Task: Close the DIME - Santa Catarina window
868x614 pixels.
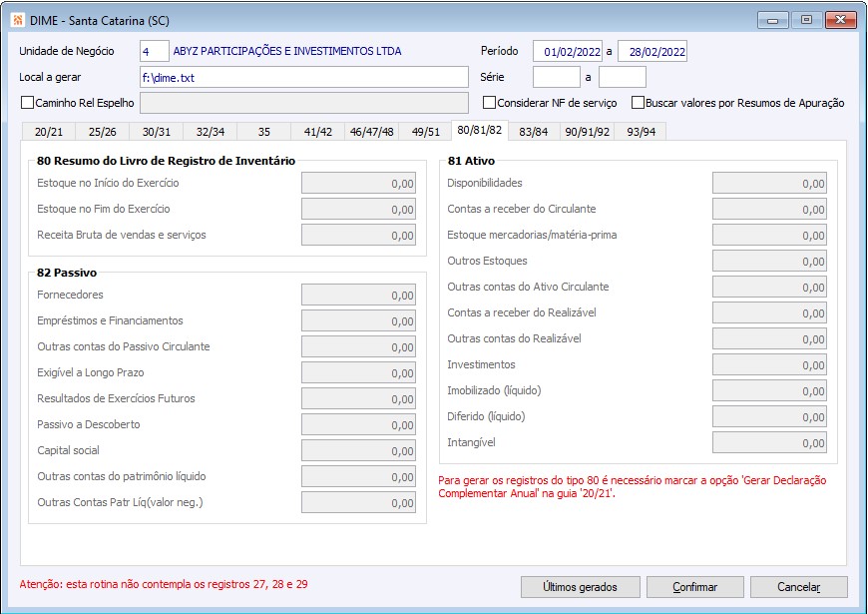Action: pos(840,21)
